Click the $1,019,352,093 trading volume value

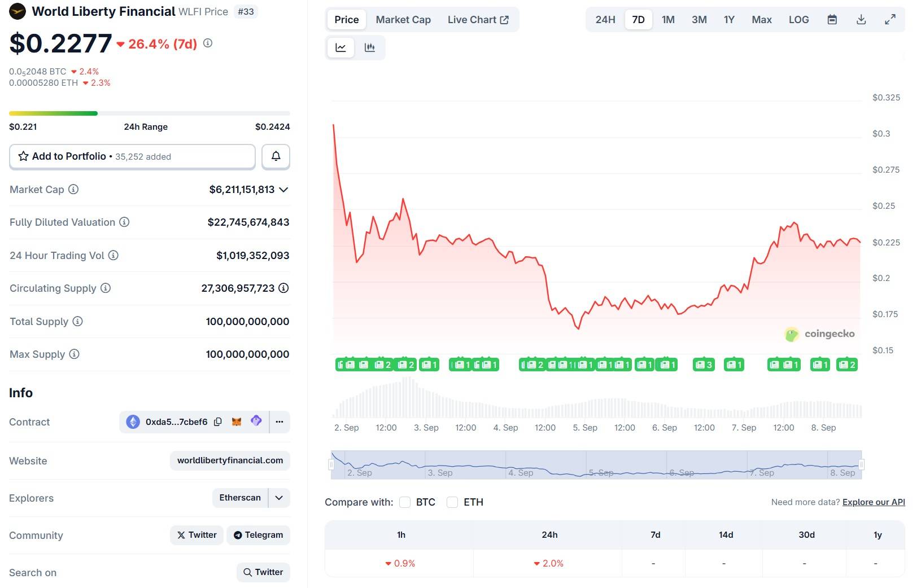pyautogui.click(x=252, y=256)
